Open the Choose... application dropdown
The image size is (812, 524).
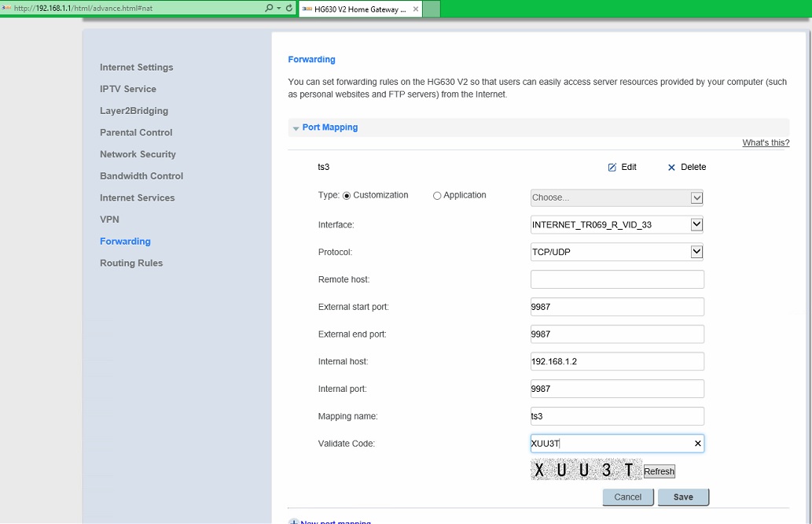pyautogui.click(x=617, y=197)
